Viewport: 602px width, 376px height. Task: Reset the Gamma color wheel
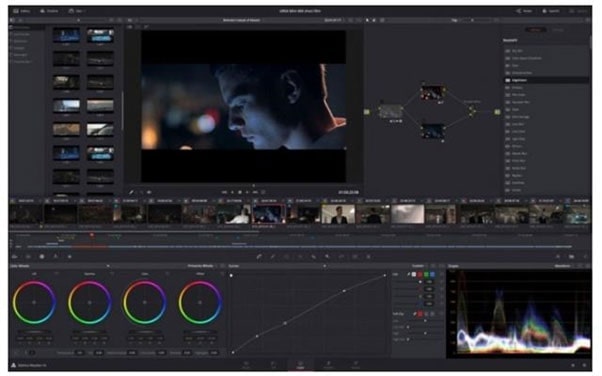112,274
